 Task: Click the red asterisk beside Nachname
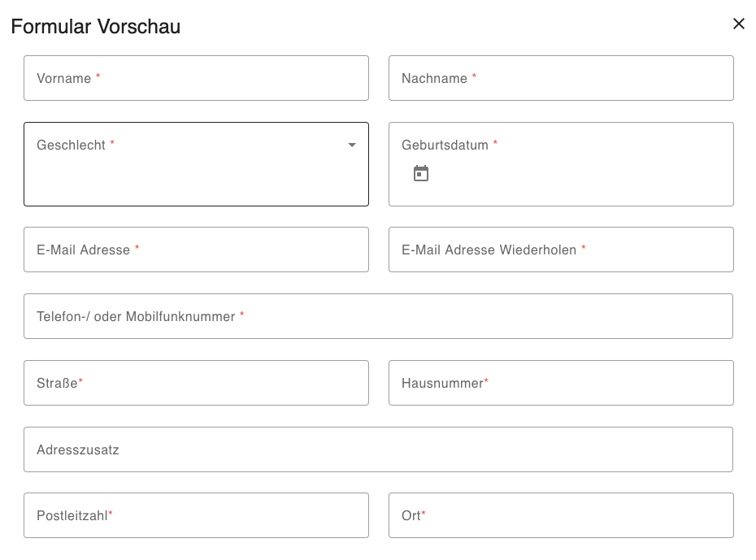point(474,76)
